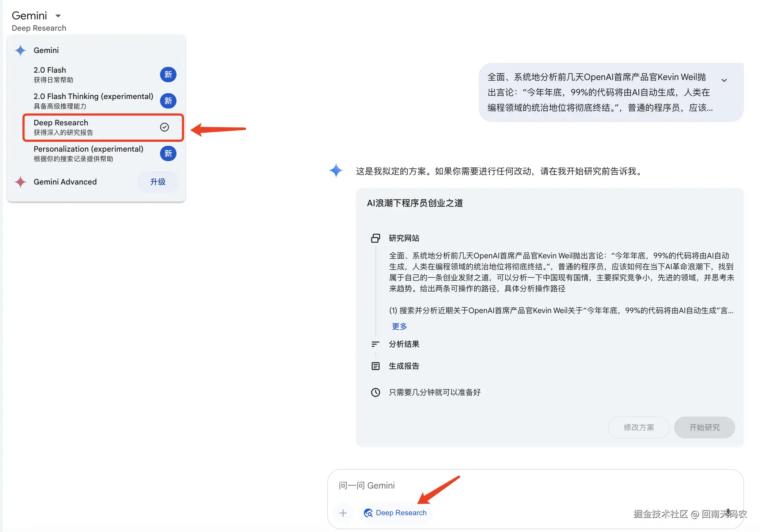This screenshot has height=532, width=760.
Task: Toggle the Deep Research chip in prompt box
Action: [395, 513]
